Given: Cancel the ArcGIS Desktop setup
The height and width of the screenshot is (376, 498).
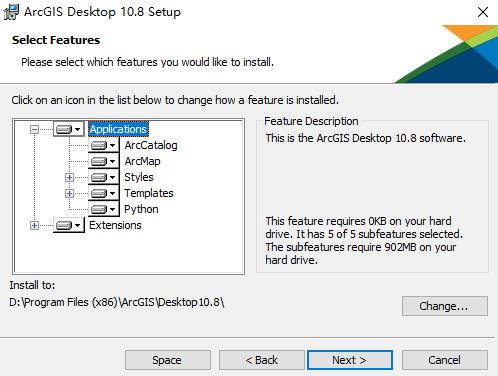Looking at the screenshot, I should pos(445,360).
